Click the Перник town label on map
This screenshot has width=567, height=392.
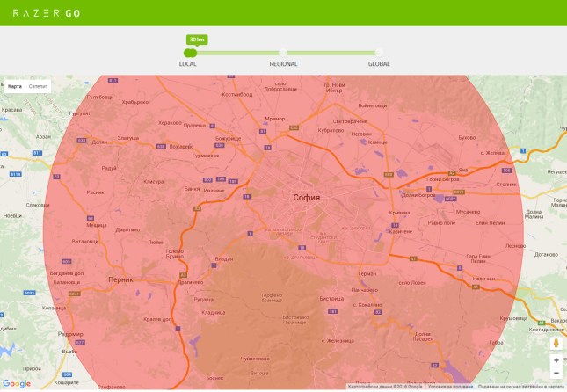click(120, 279)
